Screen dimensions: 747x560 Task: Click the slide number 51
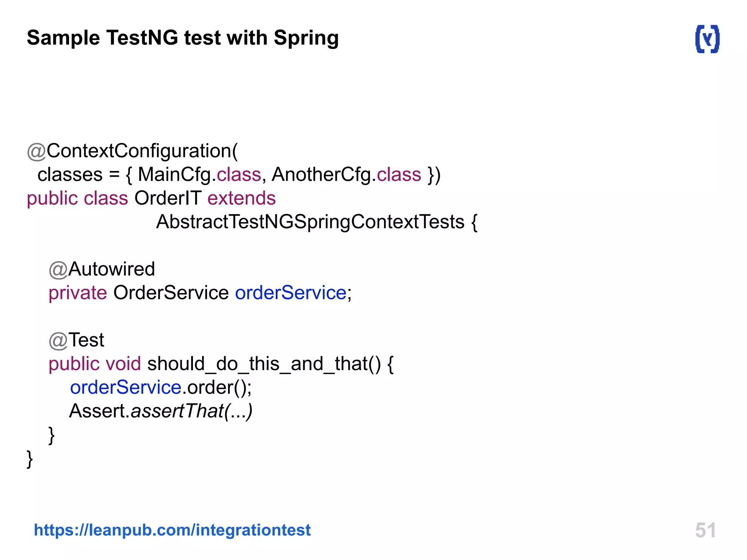point(705,530)
